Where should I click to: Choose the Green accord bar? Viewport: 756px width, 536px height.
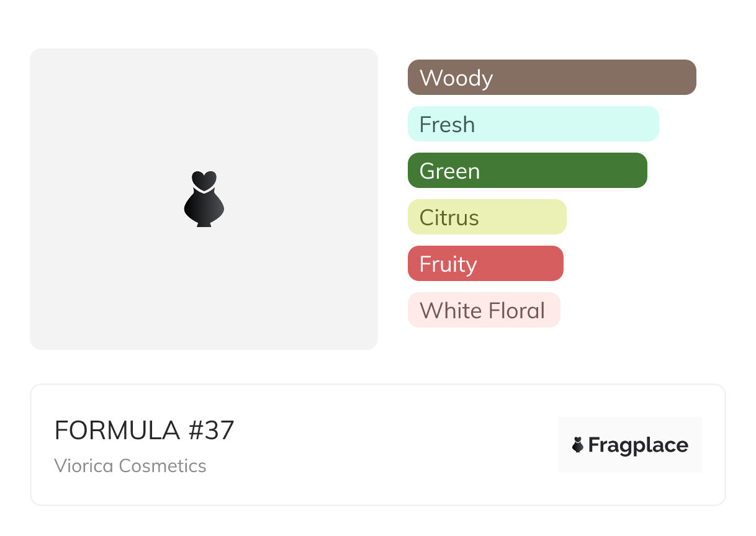528,171
